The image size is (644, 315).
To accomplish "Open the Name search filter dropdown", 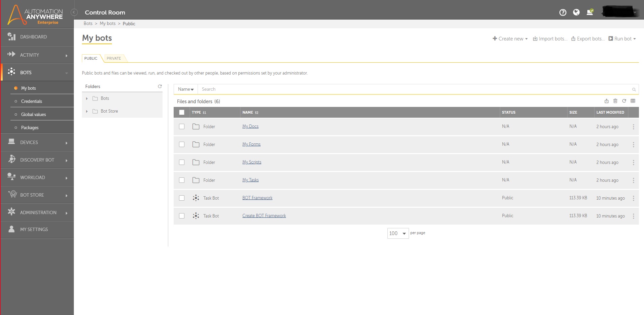I will [x=186, y=89].
